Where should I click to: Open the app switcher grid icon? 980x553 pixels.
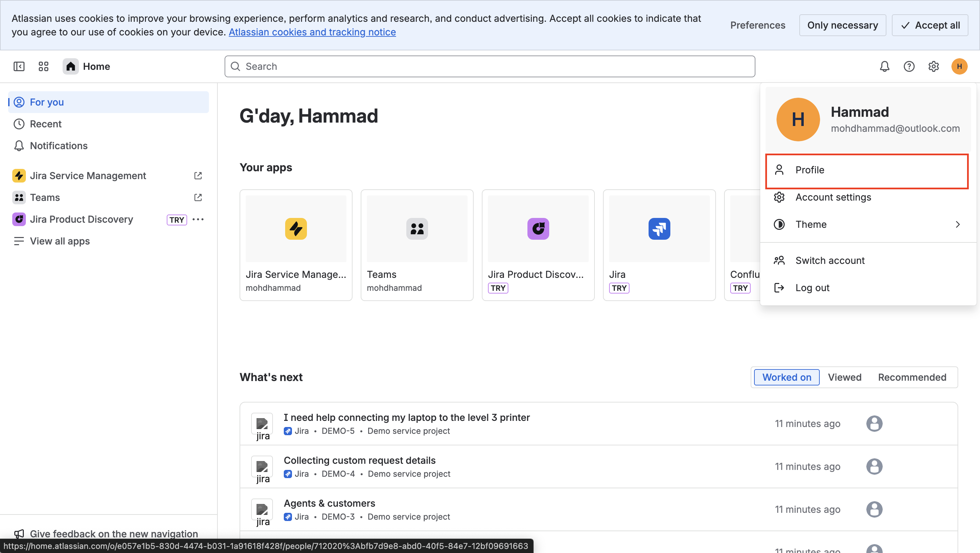point(43,66)
